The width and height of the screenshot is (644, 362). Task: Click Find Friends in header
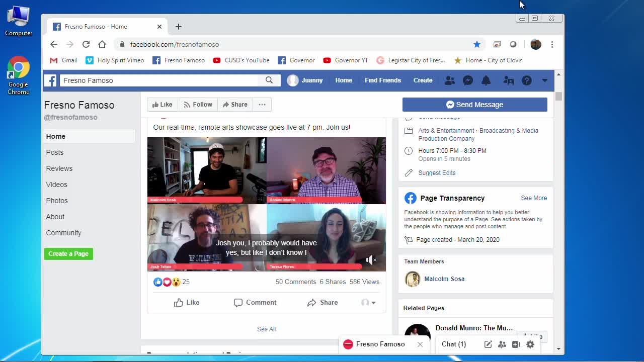click(383, 80)
